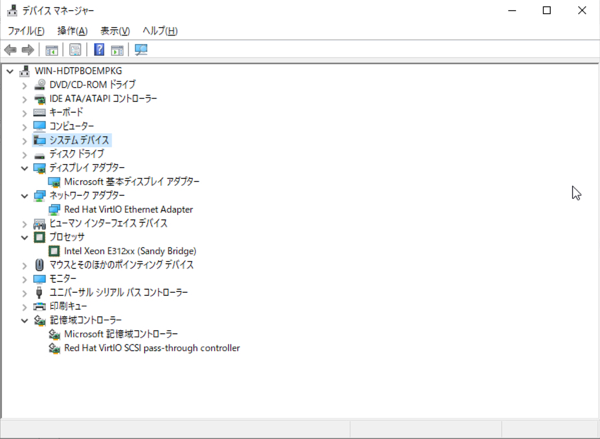
Task: Open the Properties toolbar icon
Action: 75,50
